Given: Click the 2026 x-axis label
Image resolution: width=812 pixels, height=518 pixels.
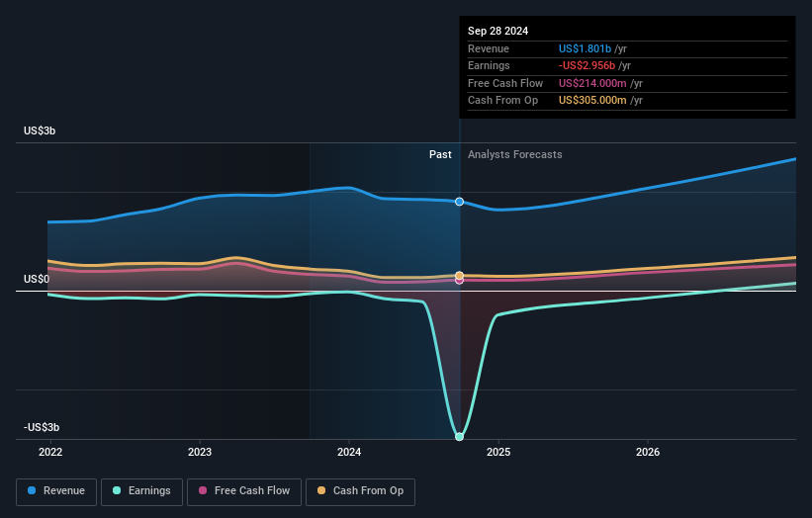Looking at the screenshot, I should point(647,453).
